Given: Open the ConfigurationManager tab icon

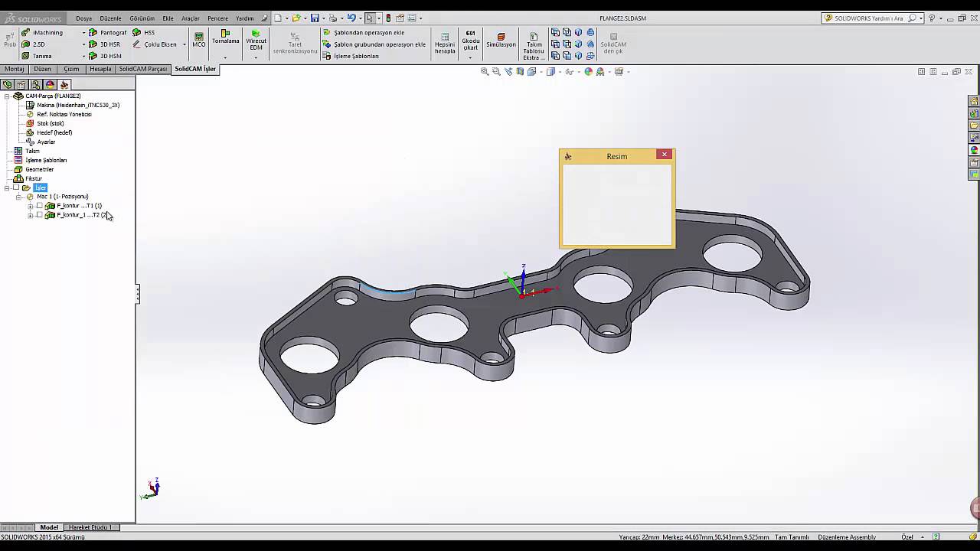Looking at the screenshot, I should (x=36, y=85).
